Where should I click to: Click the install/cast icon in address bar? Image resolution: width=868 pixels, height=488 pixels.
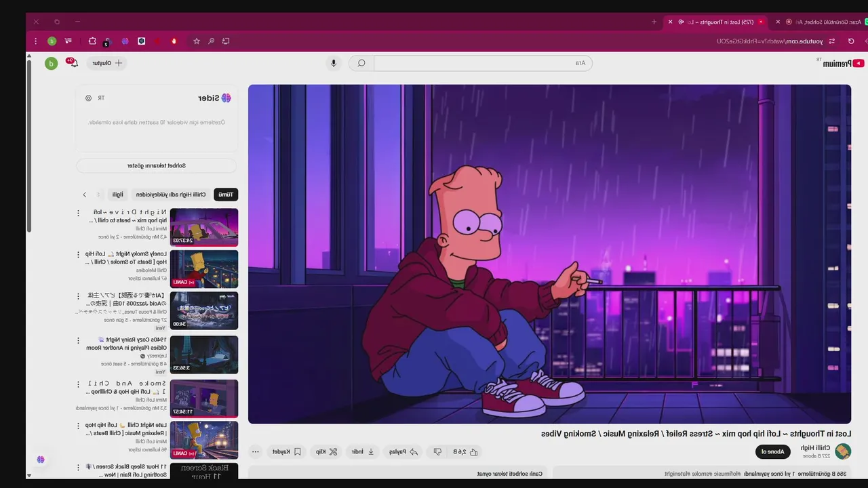(x=226, y=41)
